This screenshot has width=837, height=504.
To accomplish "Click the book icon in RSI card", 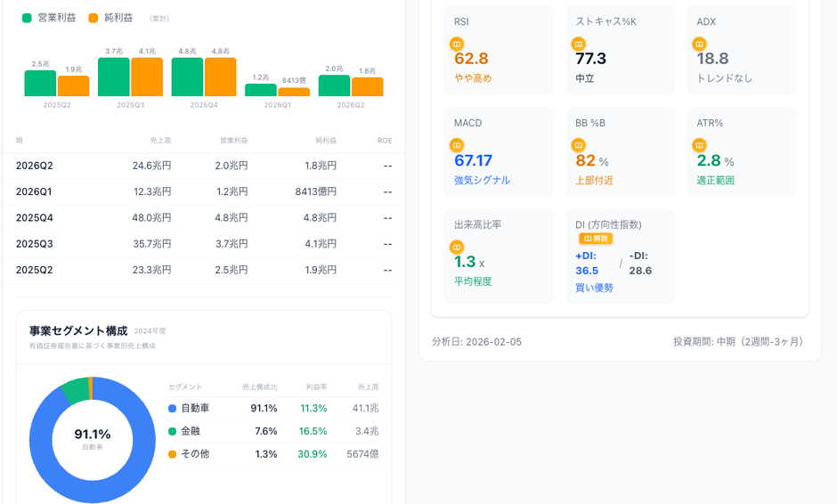I will pos(457,43).
